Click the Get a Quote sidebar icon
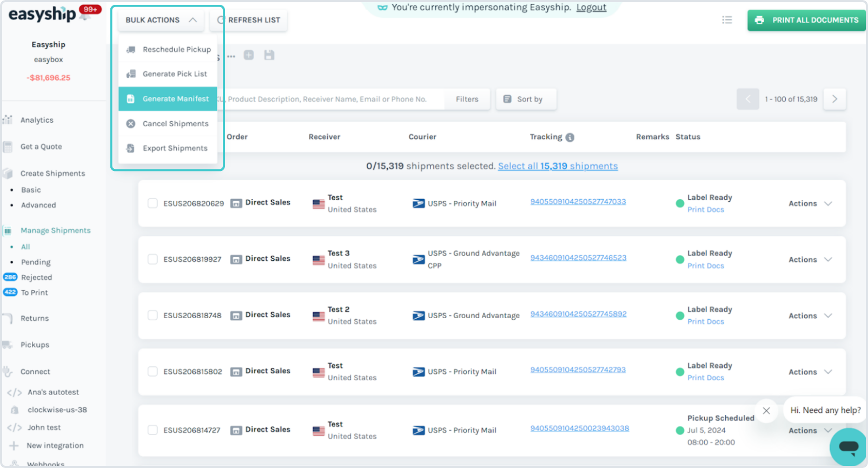 (8, 147)
